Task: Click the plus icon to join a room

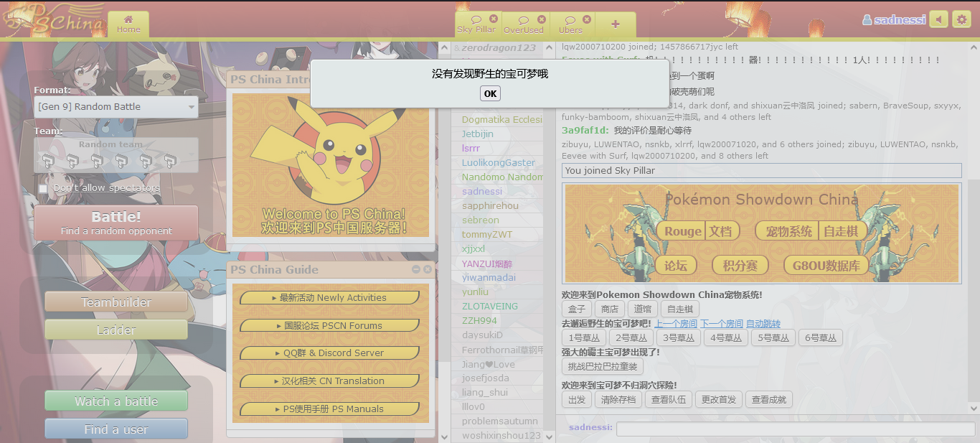Action: coord(615,24)
